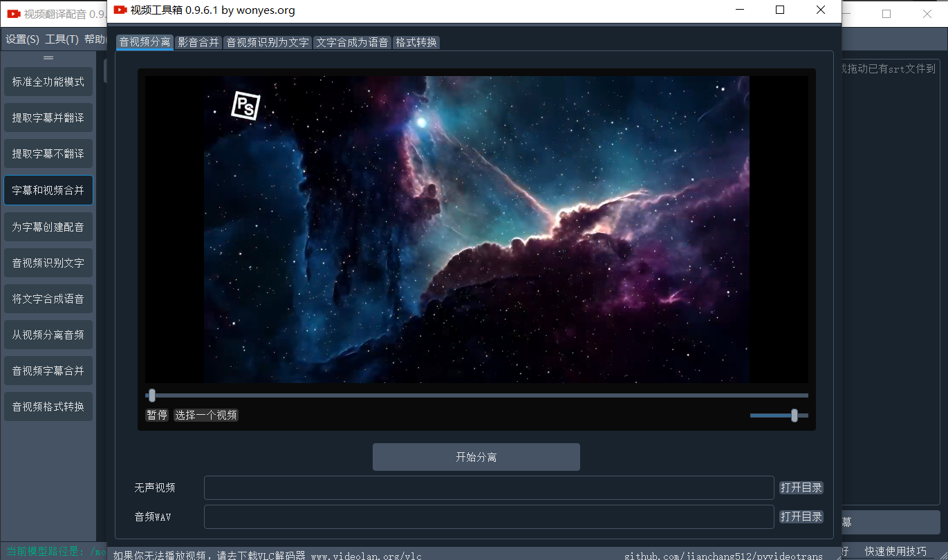
Task: Click the 音频WAV output path field
Action: 489,516
